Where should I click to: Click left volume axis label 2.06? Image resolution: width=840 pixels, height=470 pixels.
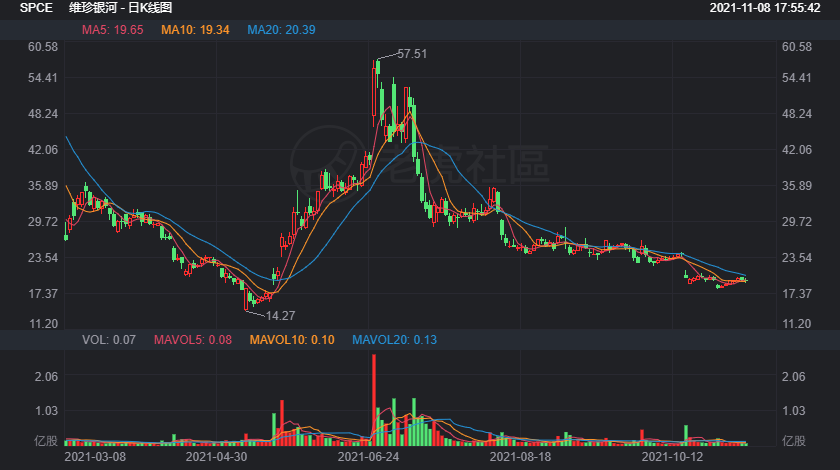point(46,377)
